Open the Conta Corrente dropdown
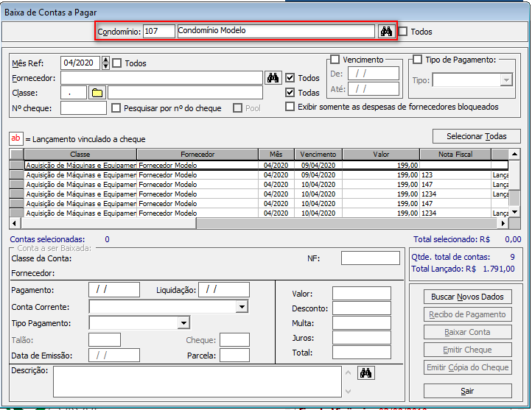 (242, 306)
